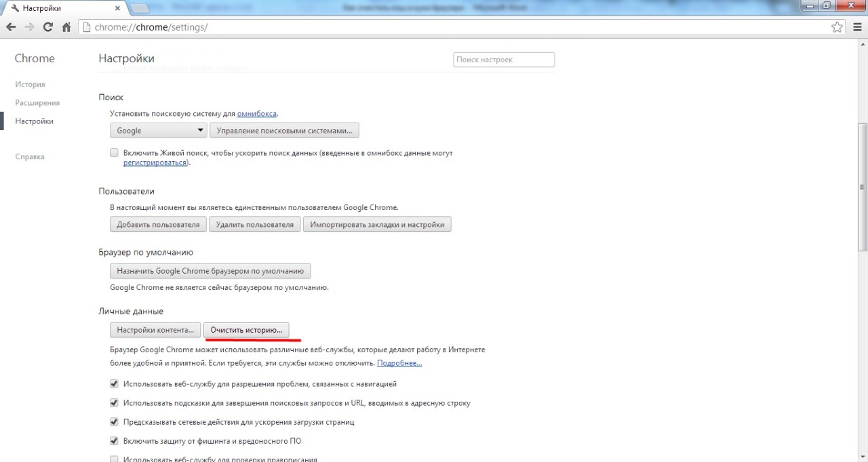Expand the Google search engine dropdown

tap(159, 131)
